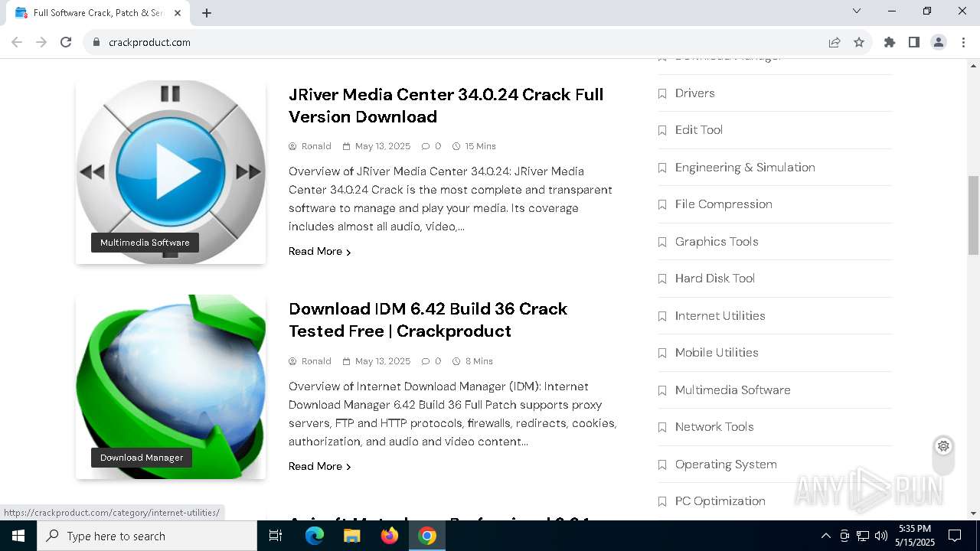This screenshot has height=551, width=980.
Task: Open File Explorer from taskbar
Action: 352,536
